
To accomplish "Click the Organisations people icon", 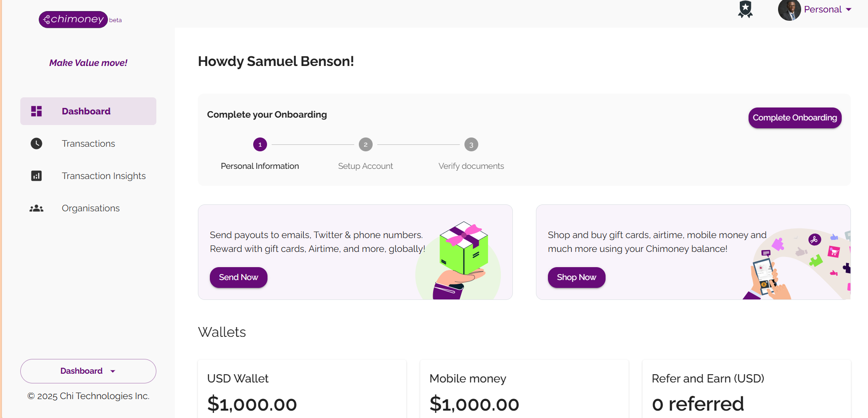I will point(36,209).
